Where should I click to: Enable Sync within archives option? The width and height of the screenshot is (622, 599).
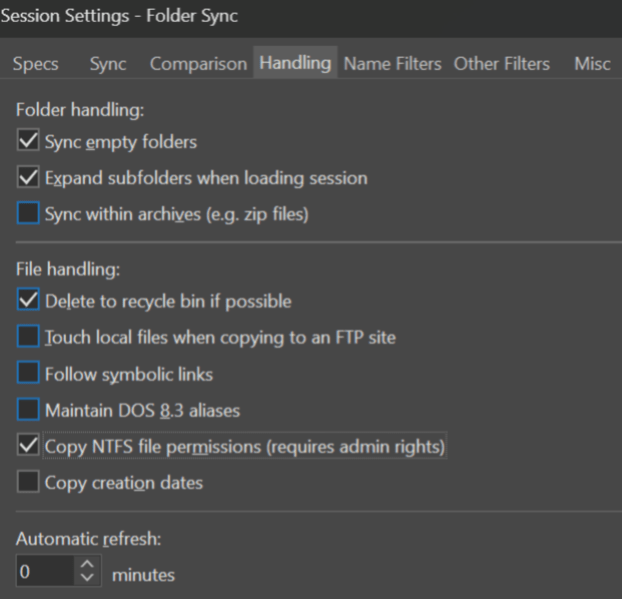(29, 214)
